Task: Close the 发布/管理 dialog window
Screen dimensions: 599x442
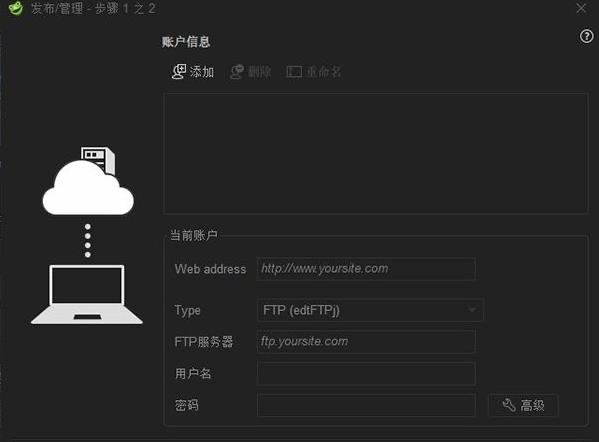Action: 581,8
